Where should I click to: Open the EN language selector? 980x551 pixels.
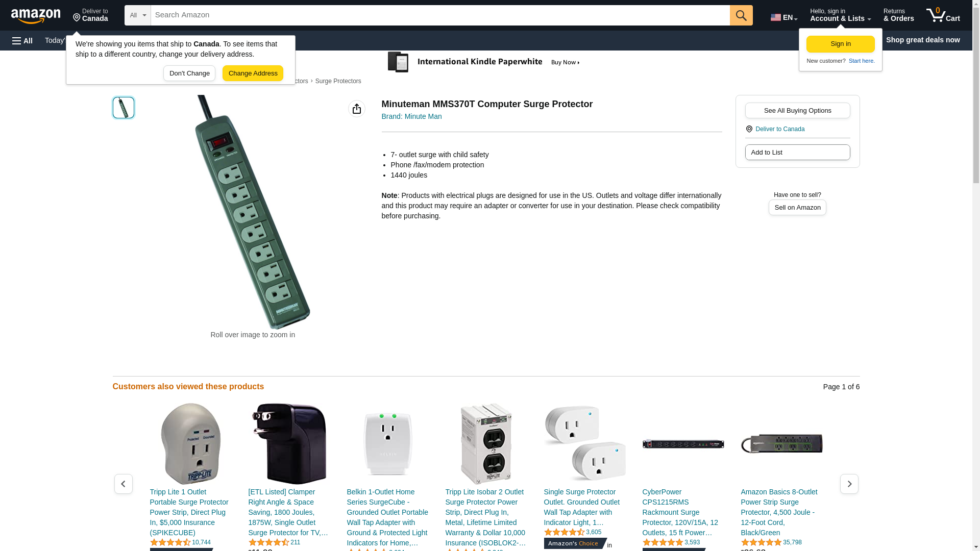[784, 17]
